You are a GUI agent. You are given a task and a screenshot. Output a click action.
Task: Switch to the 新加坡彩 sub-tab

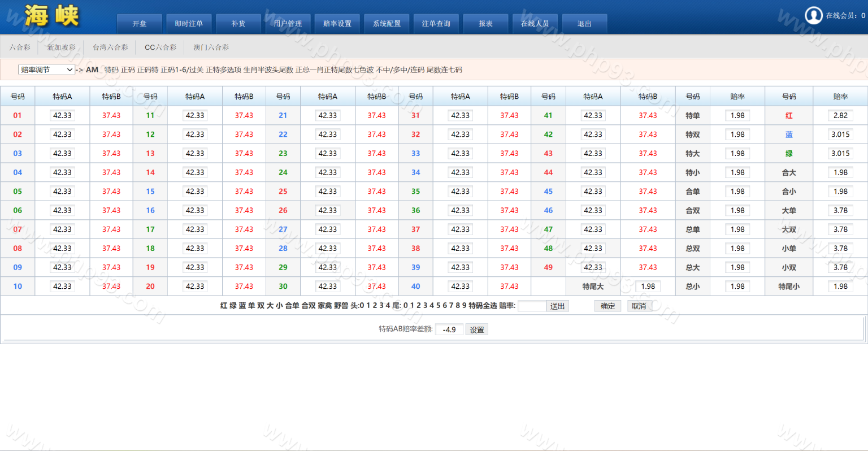[61, 47]
